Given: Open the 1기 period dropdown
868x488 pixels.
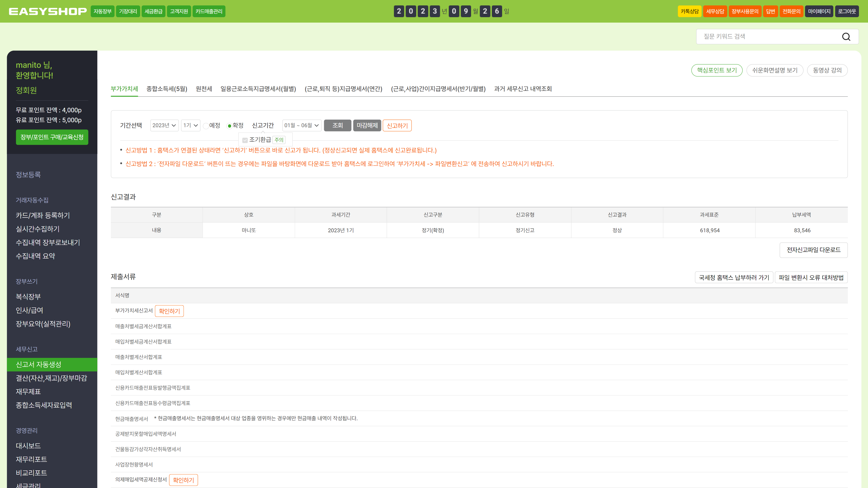Looking at the screenshot, I should coord(191,125).
